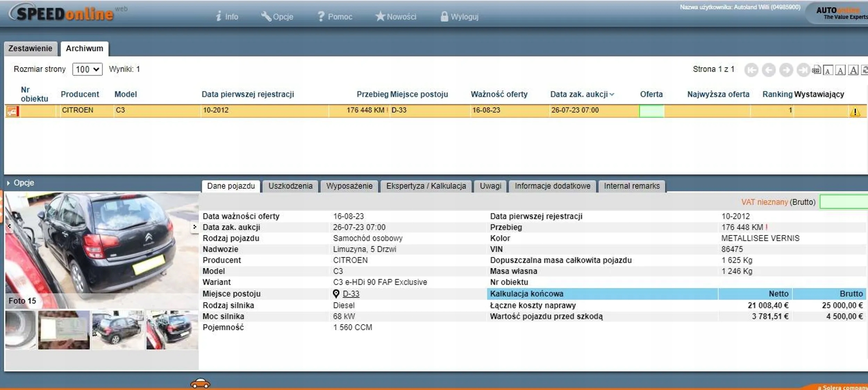868x390 pixels.
Task: Open the Ekspertyza / Kalkulacja tab
Action: [x=426, y=186]
